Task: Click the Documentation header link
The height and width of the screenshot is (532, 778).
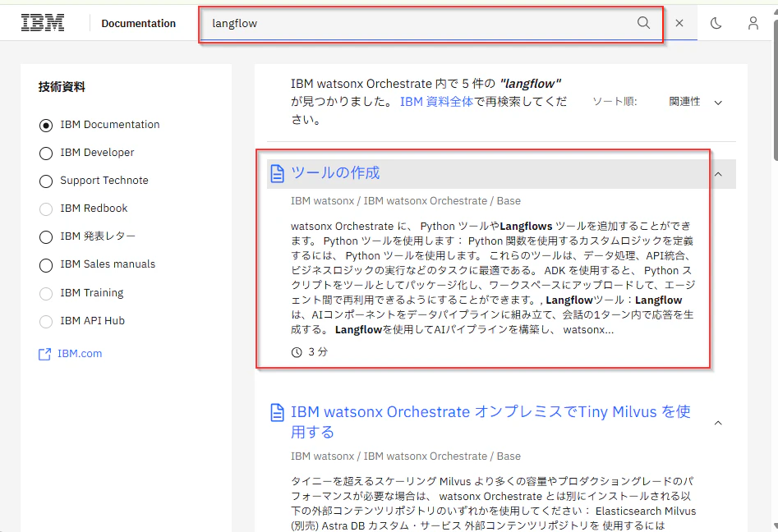Action: point(139,23)
